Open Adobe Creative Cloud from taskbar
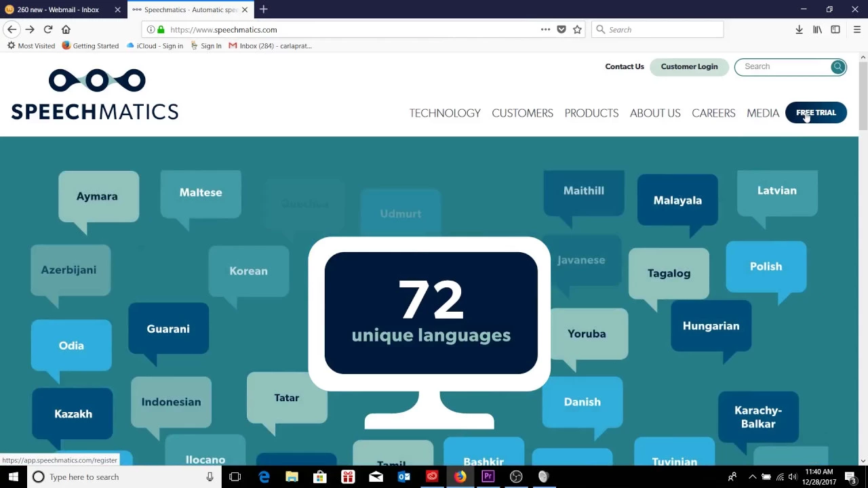 432,477
